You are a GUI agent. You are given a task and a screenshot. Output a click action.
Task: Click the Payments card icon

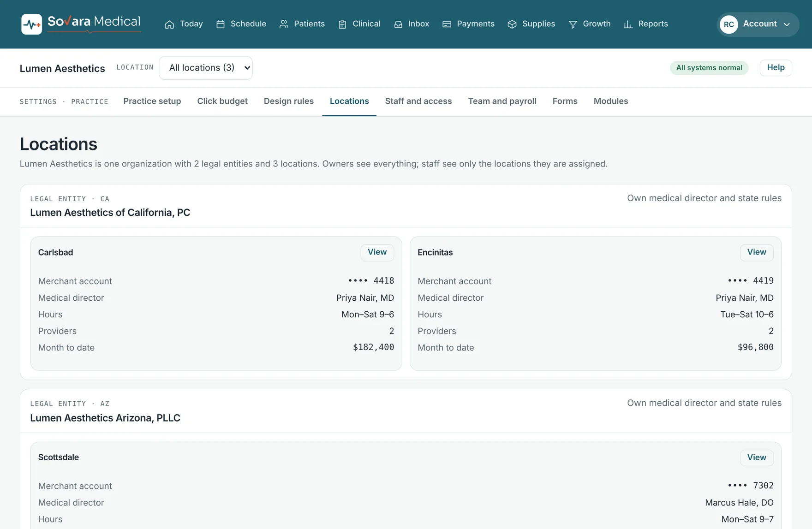click(x=447, y=24)
